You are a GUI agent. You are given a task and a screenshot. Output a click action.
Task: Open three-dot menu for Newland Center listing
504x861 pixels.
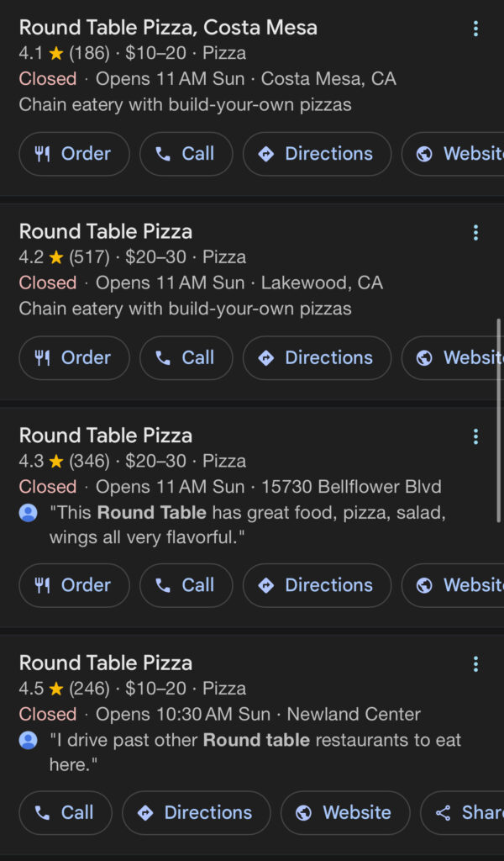[x=475, y=664]
